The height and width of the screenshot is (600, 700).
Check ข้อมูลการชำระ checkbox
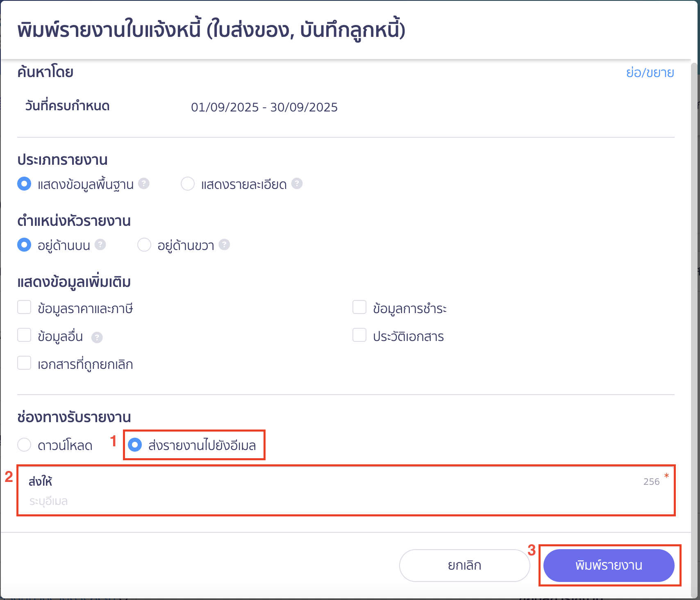[x=359, y=307]
